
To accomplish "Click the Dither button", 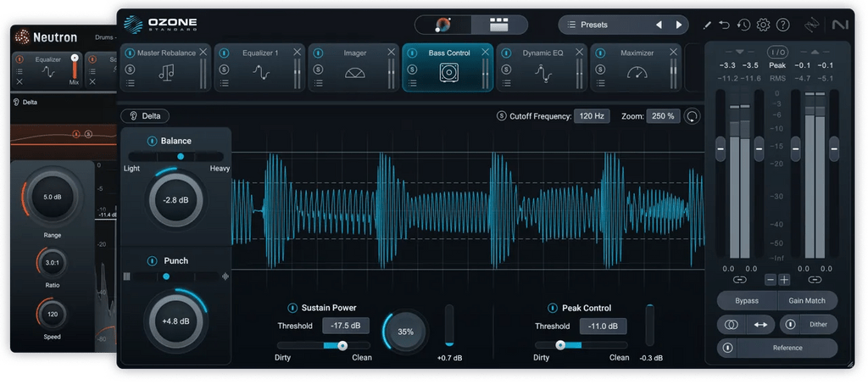I will [818, 324].
